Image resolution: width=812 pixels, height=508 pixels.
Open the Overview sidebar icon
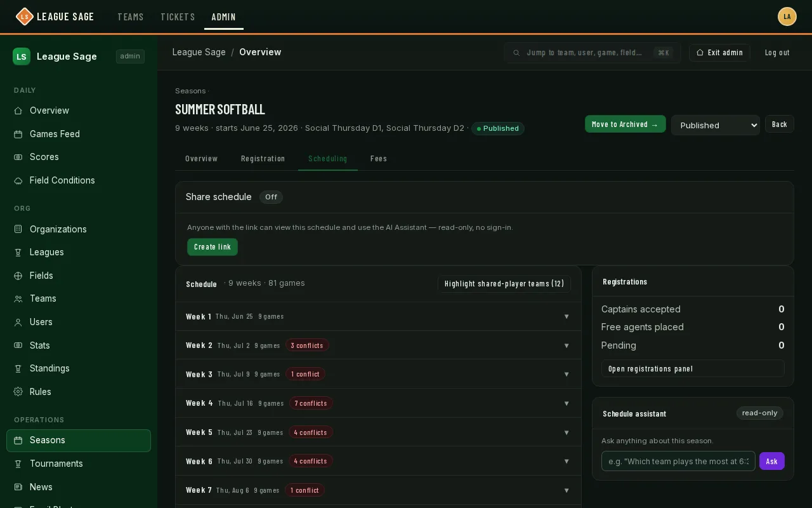18,110
